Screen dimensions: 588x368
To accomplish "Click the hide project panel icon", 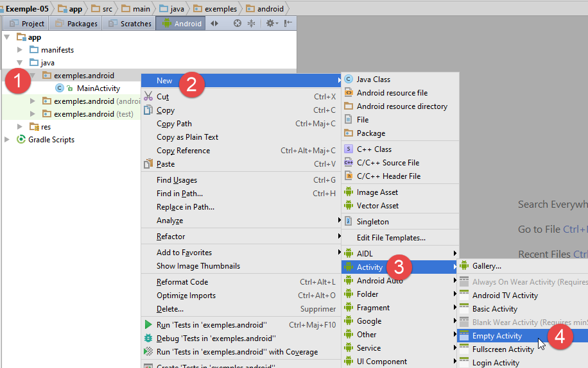I will pos(288,24).
